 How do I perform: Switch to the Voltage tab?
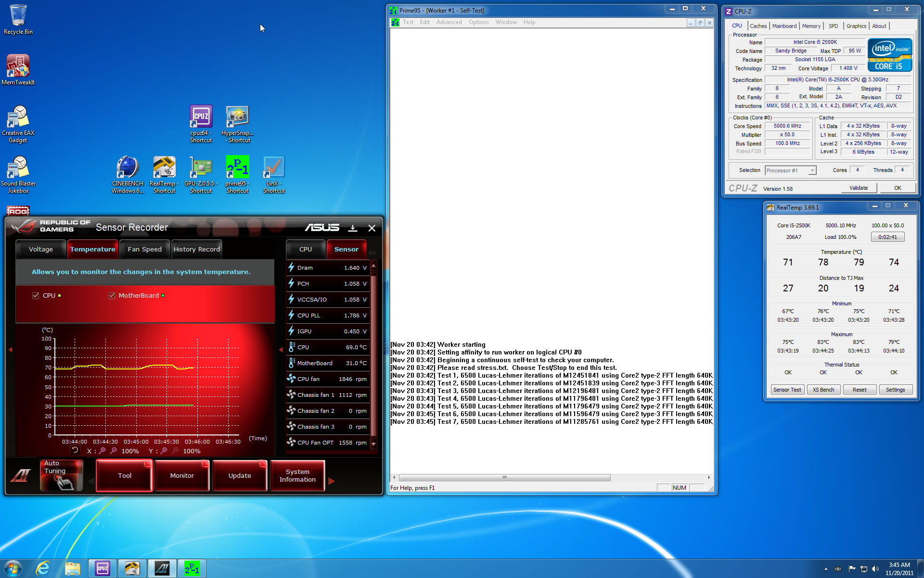(x=41, y=249)
